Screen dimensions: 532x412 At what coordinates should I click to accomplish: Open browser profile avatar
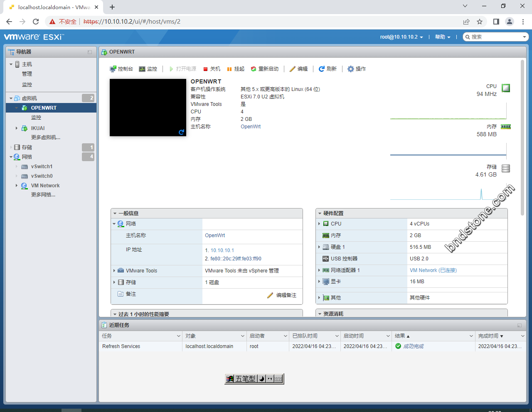(x=510, y=22)
